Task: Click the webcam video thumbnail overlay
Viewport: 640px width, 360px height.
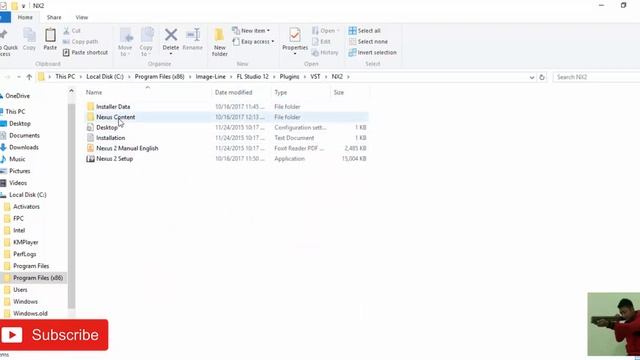Action: tap(614, 324)
